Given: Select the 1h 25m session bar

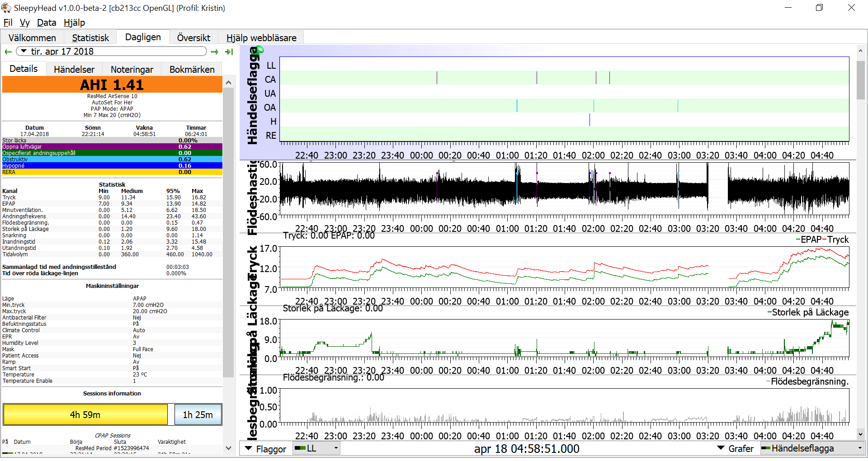Looking at the screenshot, I should [x=198, y=414].
